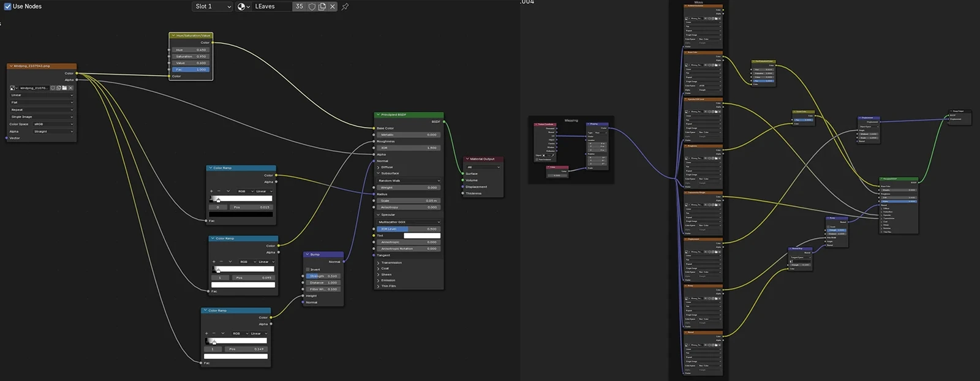Click the Color output socket of kindpng image node
980x381 pixels.
click(77, 73)
